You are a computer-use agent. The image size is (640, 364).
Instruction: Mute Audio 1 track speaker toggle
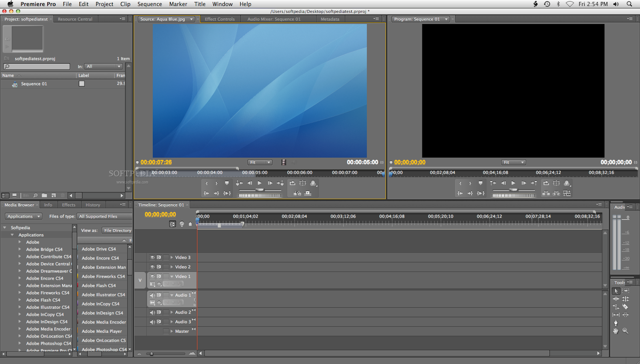coord(152,295)
